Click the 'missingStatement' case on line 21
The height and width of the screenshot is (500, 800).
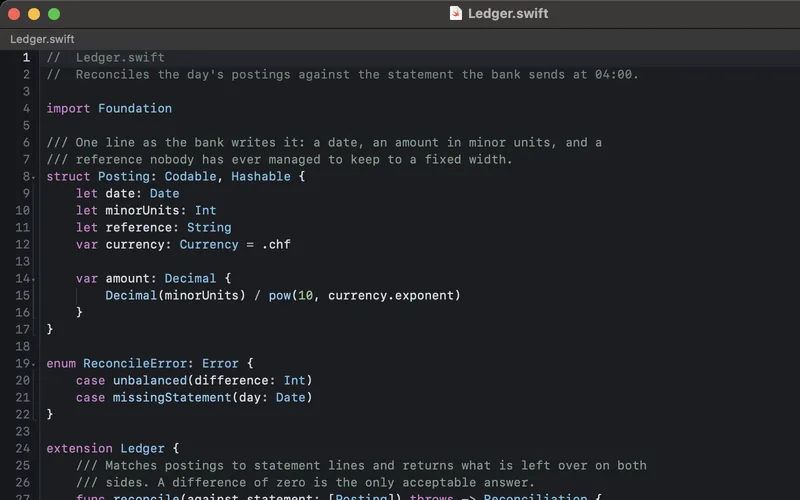172,397
